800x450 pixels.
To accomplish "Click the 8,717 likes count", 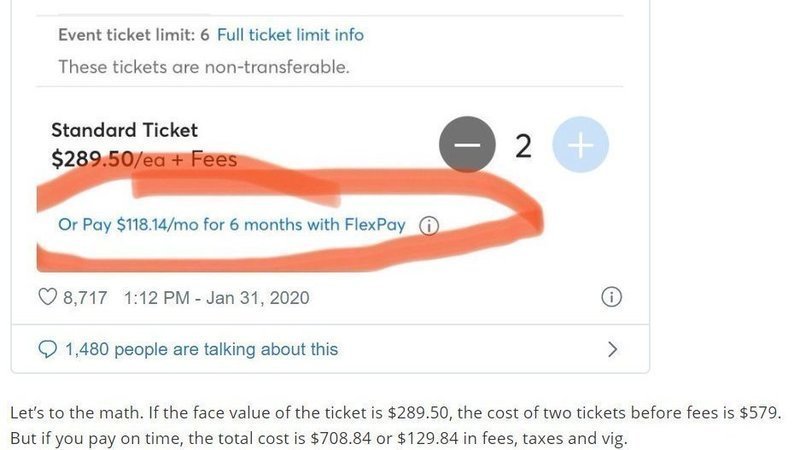I will (x=85, y=297).
